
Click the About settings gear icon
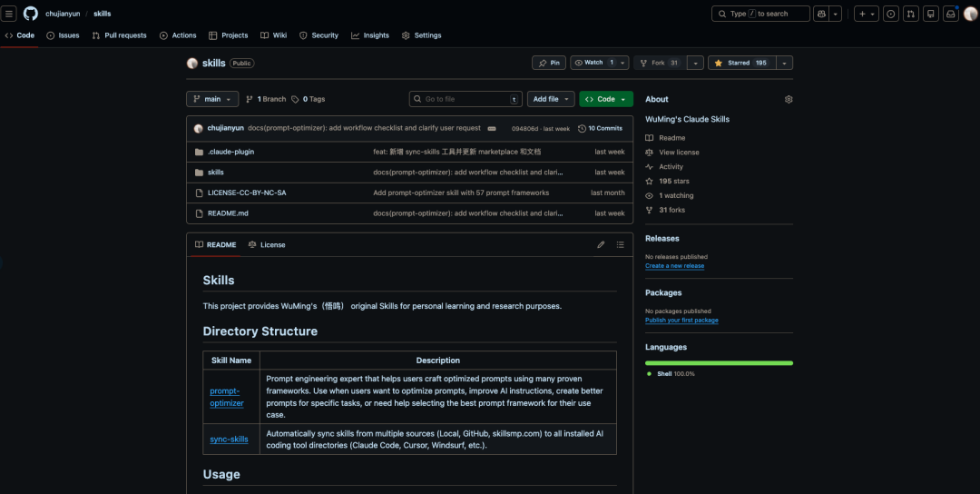coord(789,99)
